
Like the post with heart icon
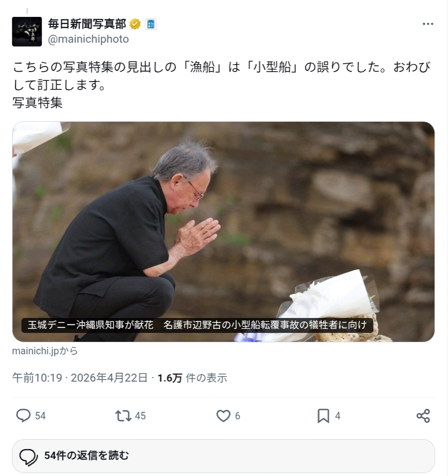(x=223, y=415)
